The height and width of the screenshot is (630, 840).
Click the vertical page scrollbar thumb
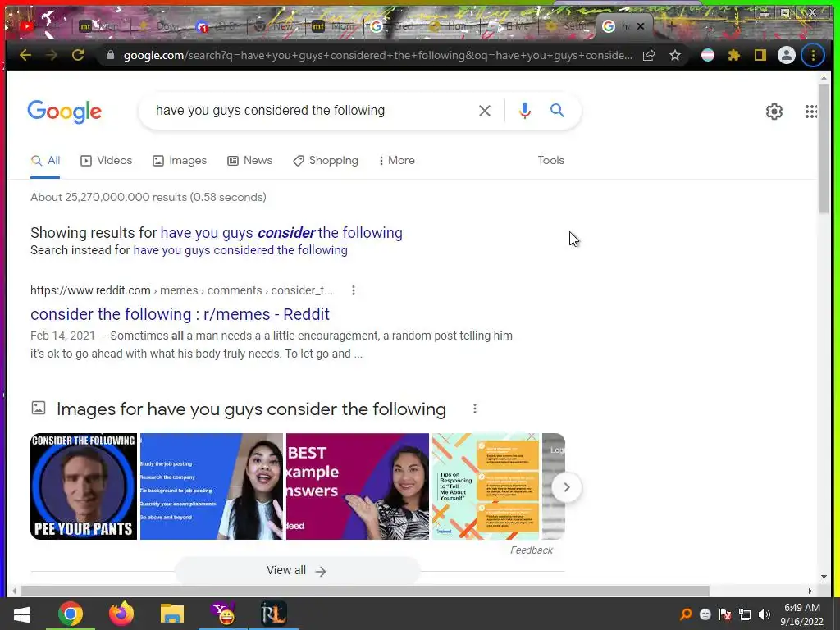click(x=824, y=148)
